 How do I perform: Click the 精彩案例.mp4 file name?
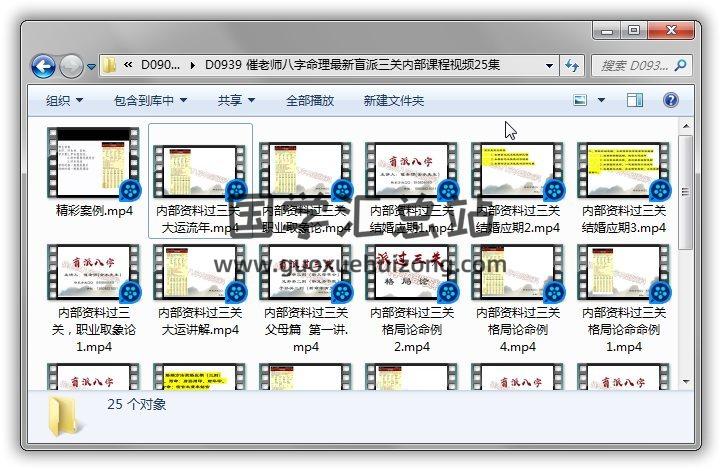94,211
